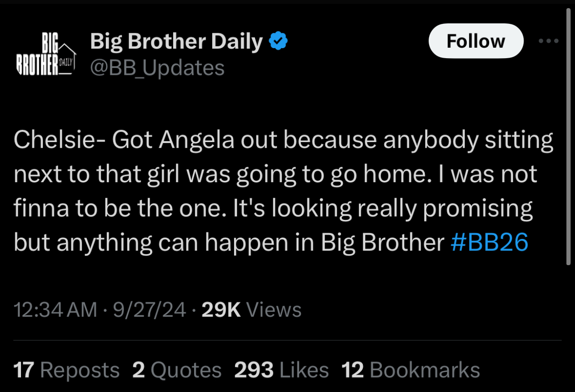Open the @BB_Updates handle link
Viewport: 575px width, 392px height.
tap(157, 68)
